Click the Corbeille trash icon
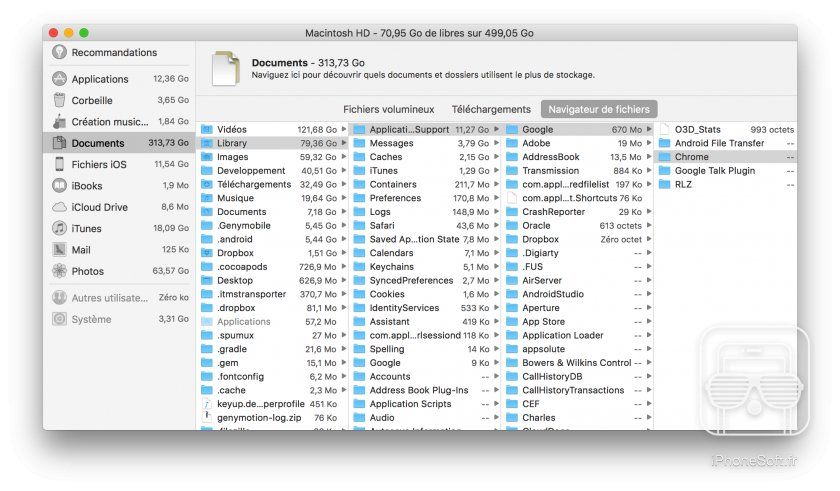 click(59, 100)
